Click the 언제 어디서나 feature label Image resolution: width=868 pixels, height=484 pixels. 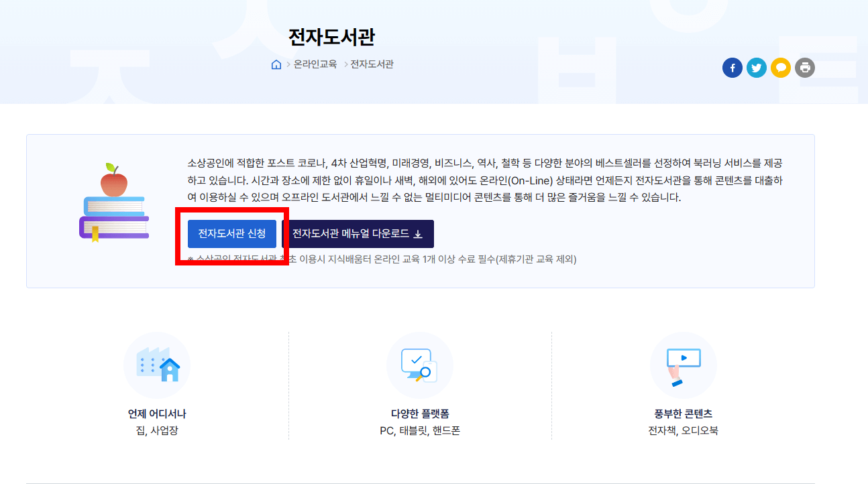pyautogui.click(x=156, y=414)
